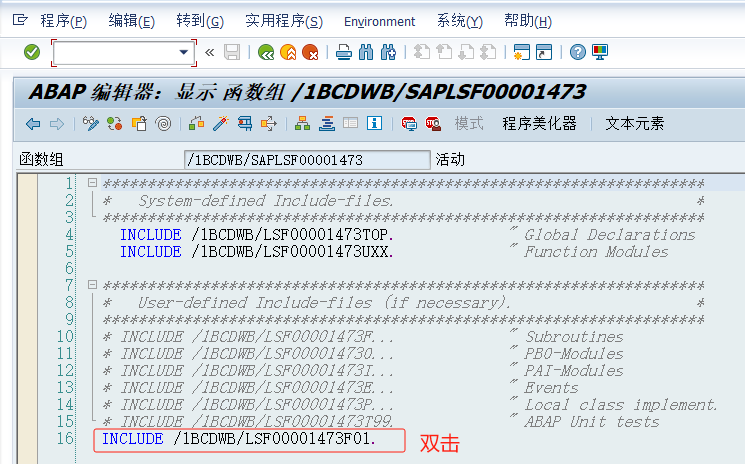Click the Activate magic wand icon
The height and width of the screenshot is (464, 745).
click(x=220, y=123)
